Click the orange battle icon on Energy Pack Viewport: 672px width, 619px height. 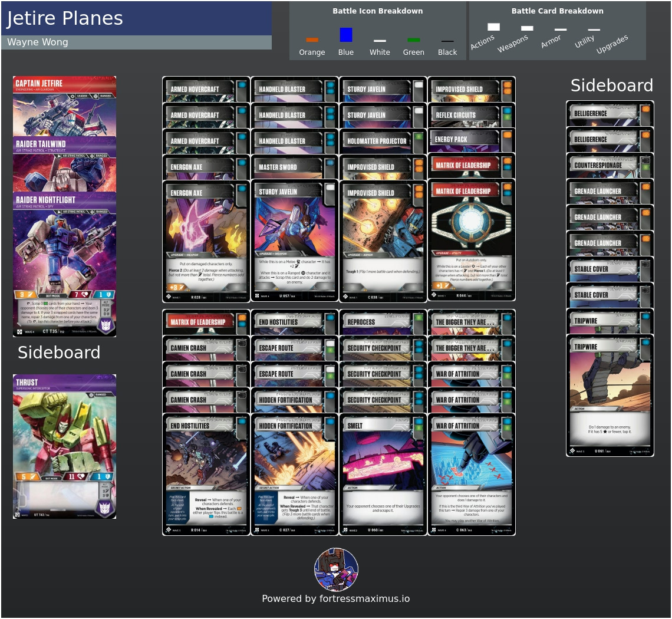(508, 134)
